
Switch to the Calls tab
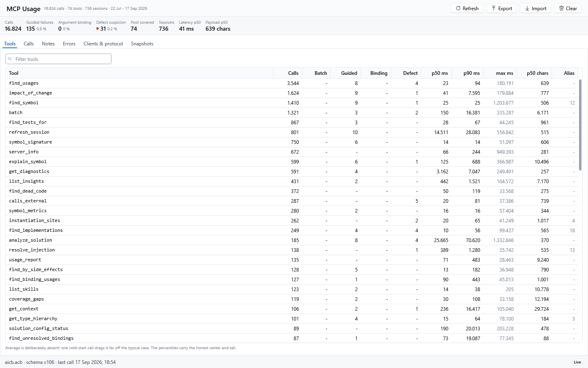click(29, 44)
